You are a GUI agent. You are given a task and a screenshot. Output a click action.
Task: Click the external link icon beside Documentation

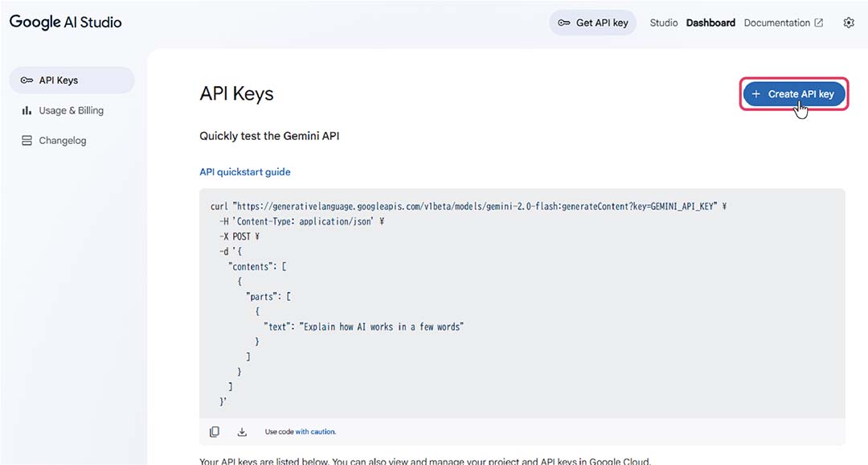[x=819, y=23]
